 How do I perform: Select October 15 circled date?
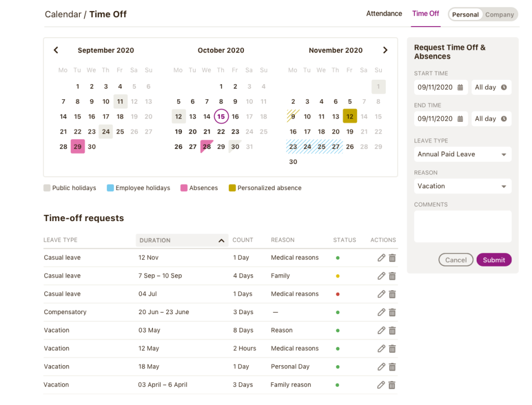click(x=221, y=117)
